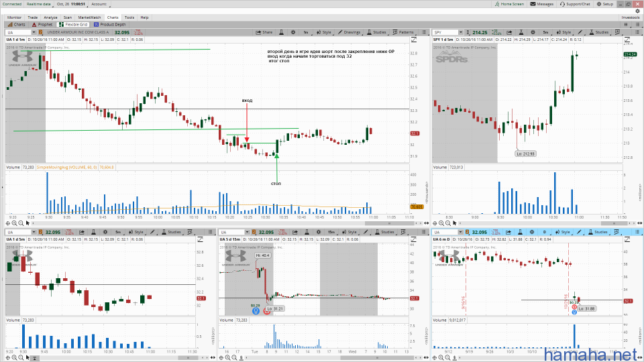Viewport: 644px width, 362px height.
Task: Expand the UA symbol dropdown in top-left chart
Action: click(x=34, y=32)
